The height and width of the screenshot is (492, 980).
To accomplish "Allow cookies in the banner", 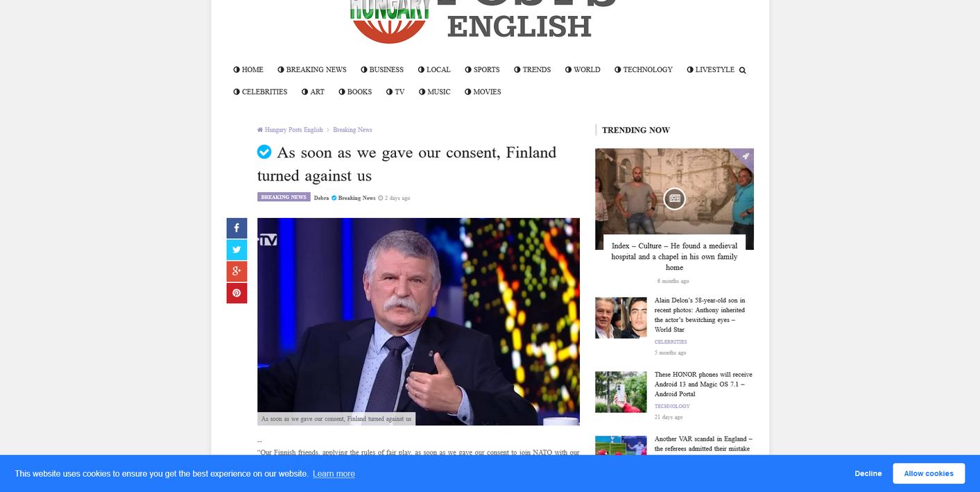I will click(929, 473).
